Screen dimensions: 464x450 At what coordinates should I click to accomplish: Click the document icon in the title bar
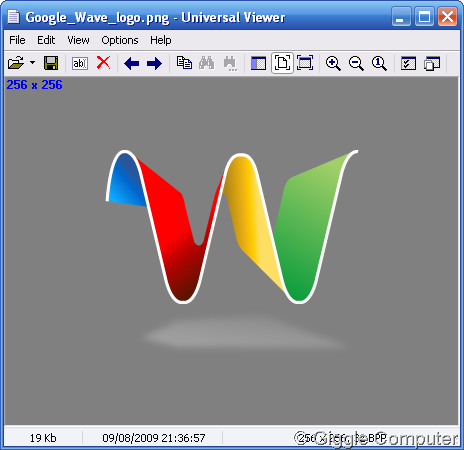click(x=13, y=17)
